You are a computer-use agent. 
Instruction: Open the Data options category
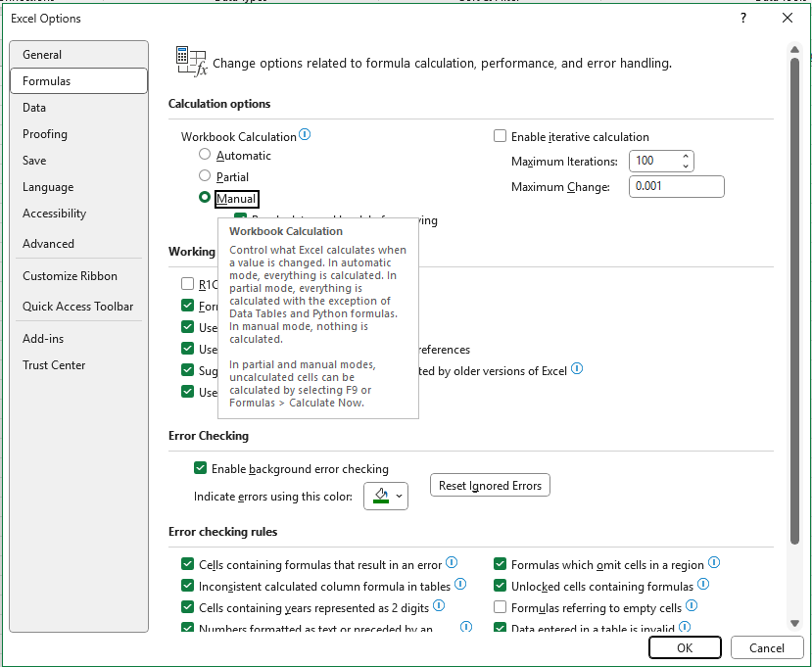pos(78,108)
